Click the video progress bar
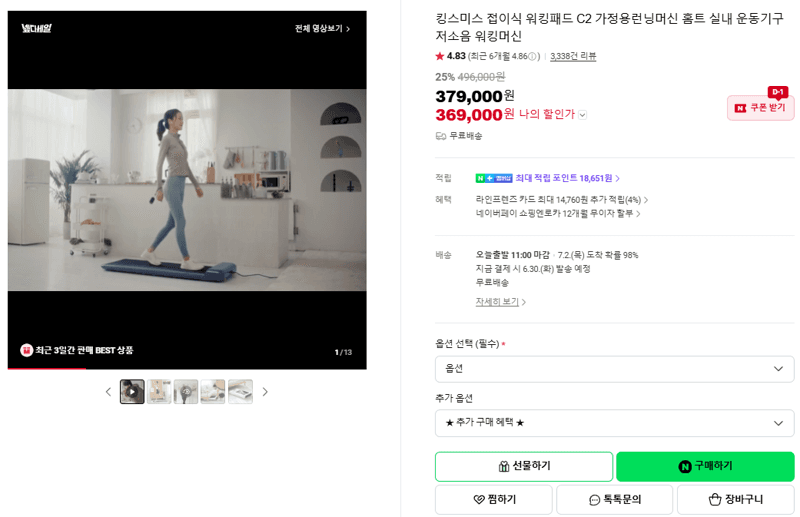 pyautogui.click(x=187, y=368)
